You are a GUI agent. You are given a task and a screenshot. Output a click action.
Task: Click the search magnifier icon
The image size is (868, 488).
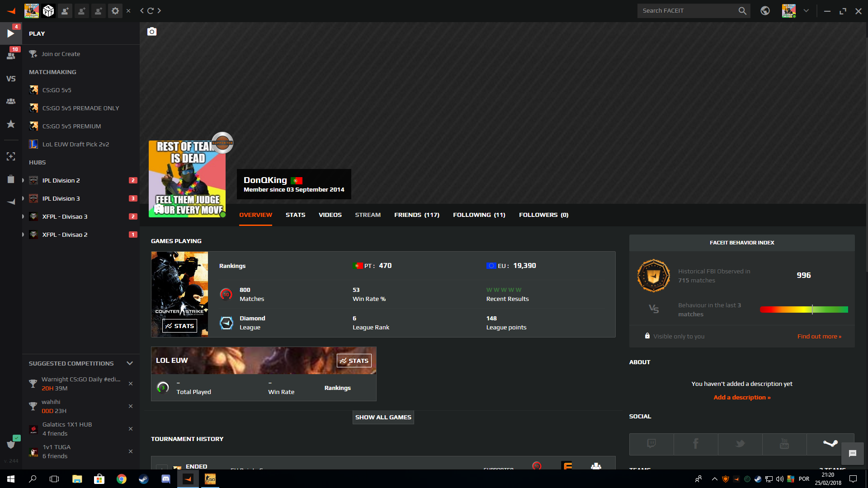coord(742,11)
